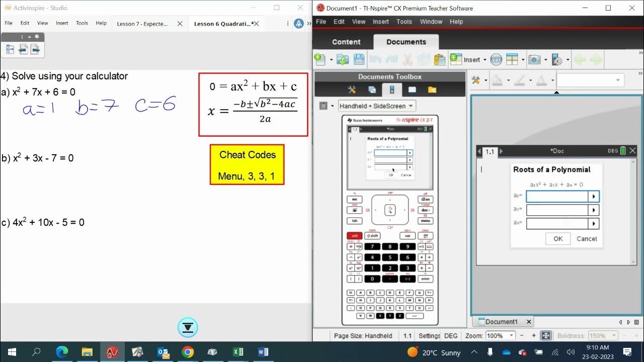
Task: Open the File menu in TI-Nspire
Action: 321,22
